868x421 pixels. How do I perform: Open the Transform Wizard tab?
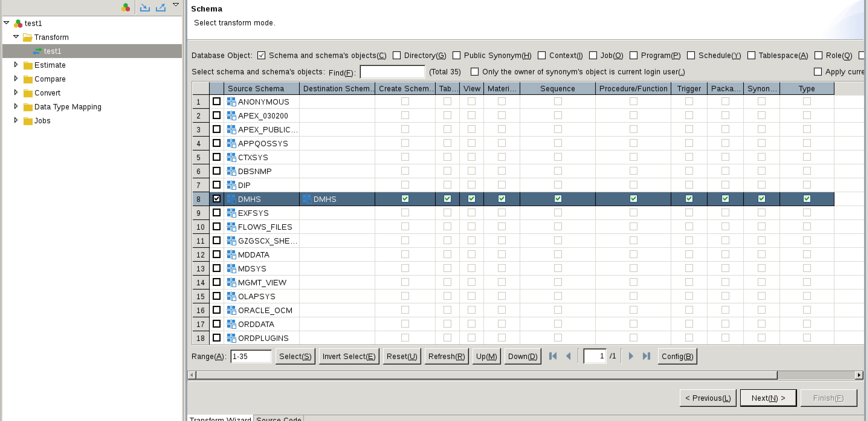(x=220, y=418)
